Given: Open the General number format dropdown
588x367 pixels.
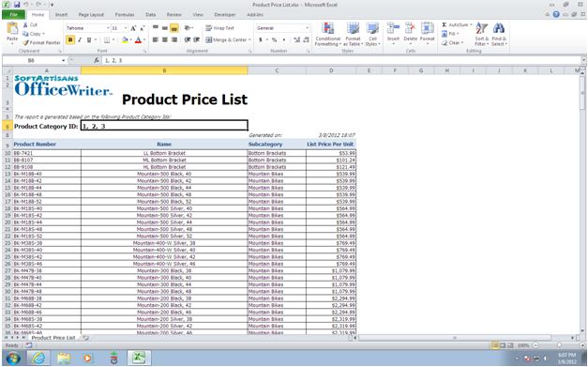Looking at the screenshot, I should (x=307, y=28).
